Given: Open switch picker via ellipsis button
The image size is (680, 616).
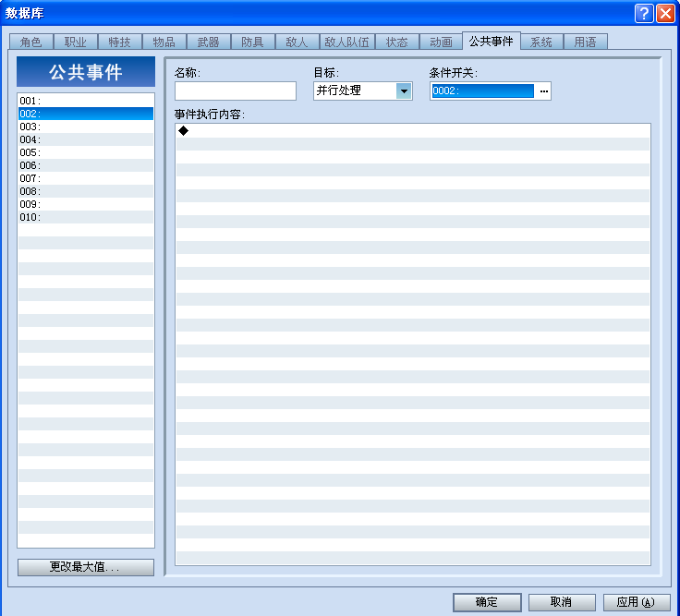Looking at the screenshot, I should coord(544,91).
